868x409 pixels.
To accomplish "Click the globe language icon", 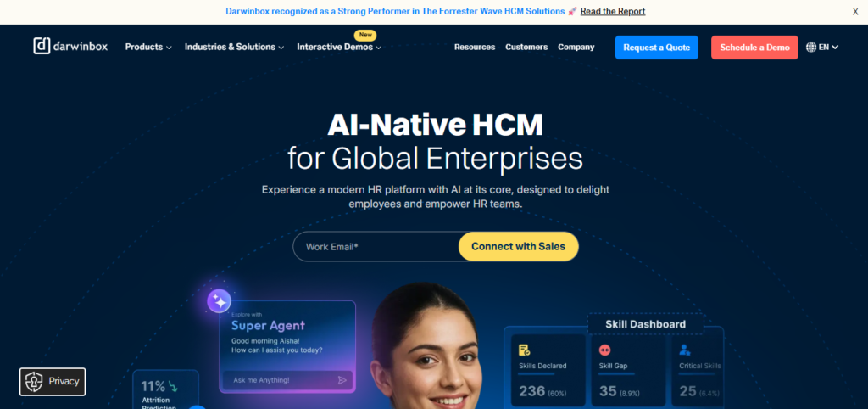I will click(x=811, y=48).
